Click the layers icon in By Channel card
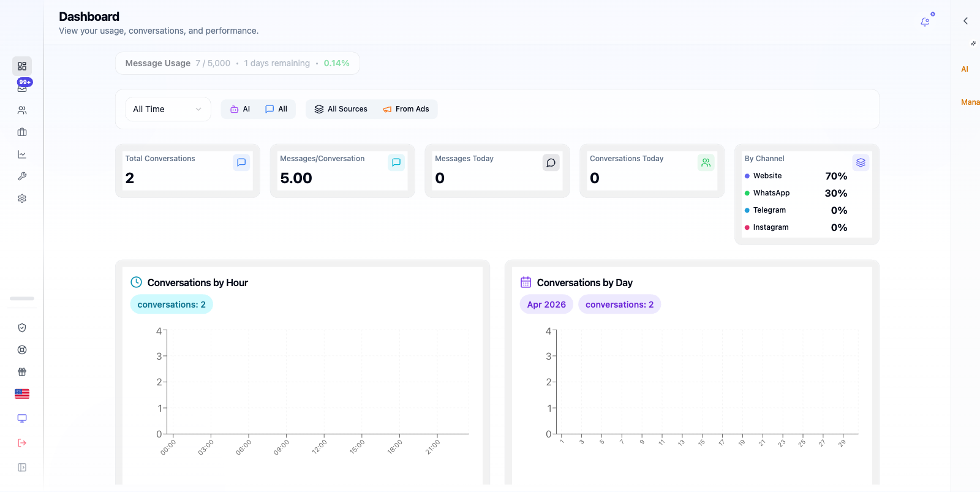 pyautogui.click(x=861, y=162)
